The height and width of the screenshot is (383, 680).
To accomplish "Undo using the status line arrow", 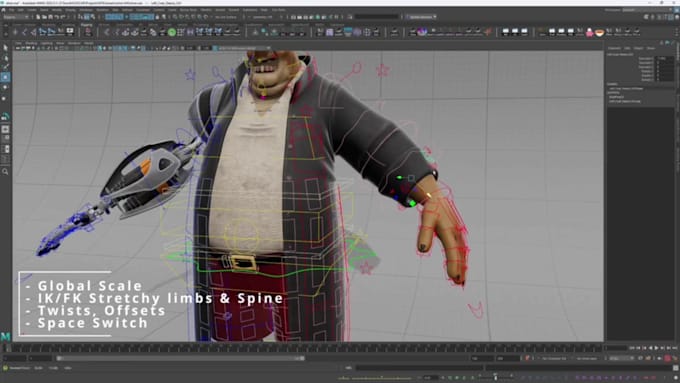I will tap(57, 17).
